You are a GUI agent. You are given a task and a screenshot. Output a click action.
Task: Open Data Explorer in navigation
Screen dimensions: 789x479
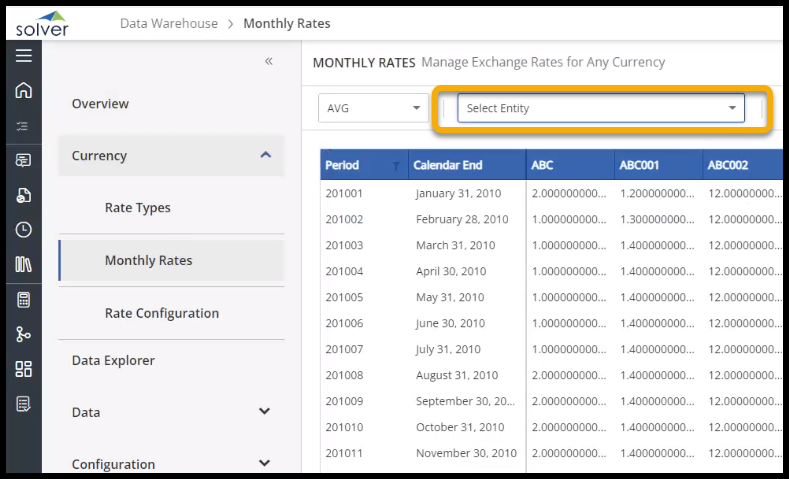[x=113, y=360]
